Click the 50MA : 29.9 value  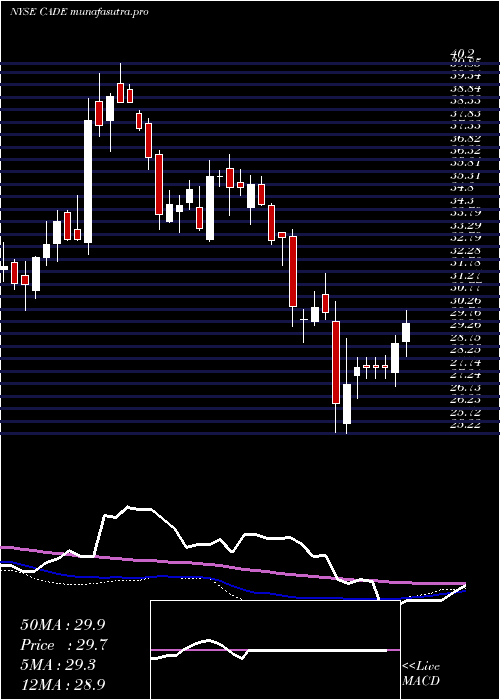pos(62,625)
